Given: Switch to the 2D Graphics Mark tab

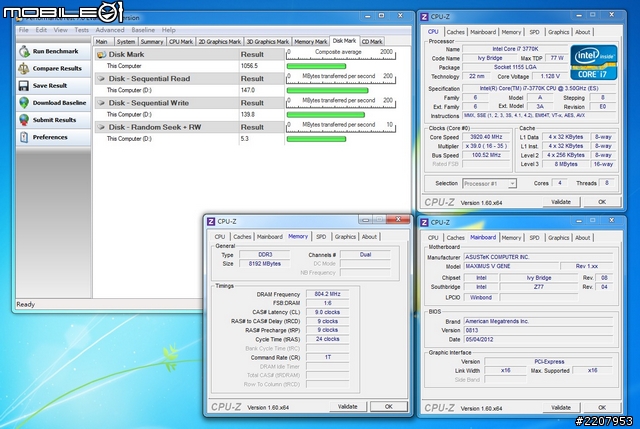Looking at the screenshot, I should pos(220,42).
